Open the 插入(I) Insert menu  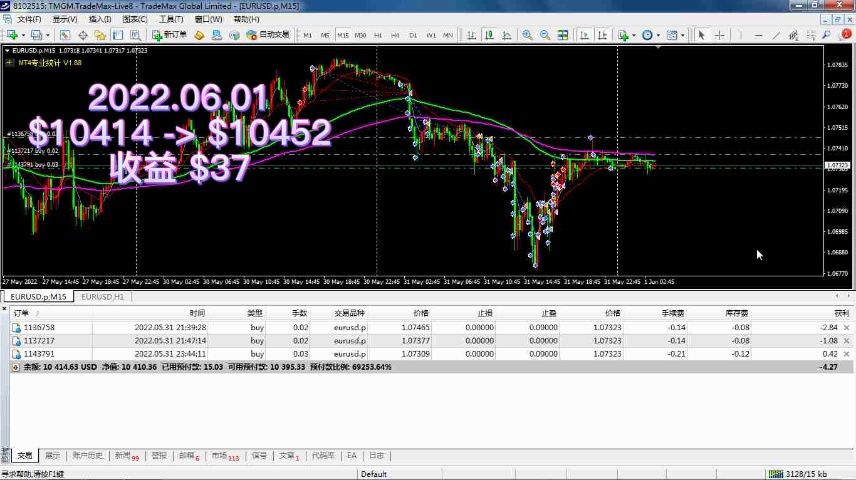(x=99, y=19)
